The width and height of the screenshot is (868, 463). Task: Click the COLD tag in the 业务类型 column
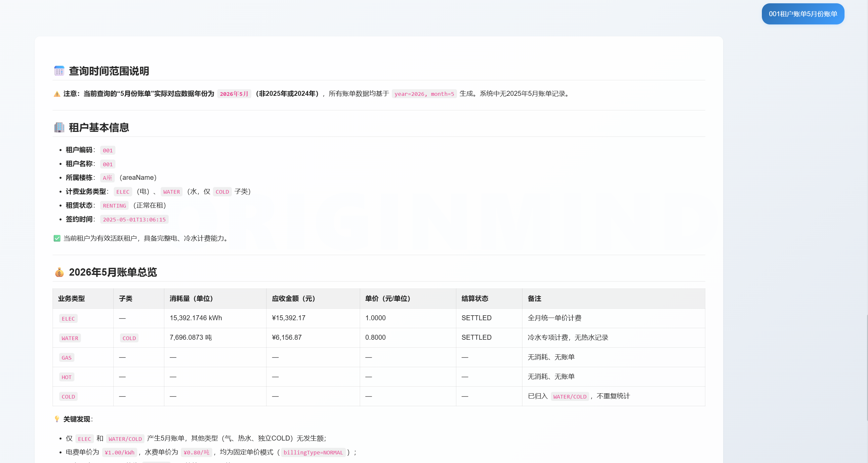[68, 397]
